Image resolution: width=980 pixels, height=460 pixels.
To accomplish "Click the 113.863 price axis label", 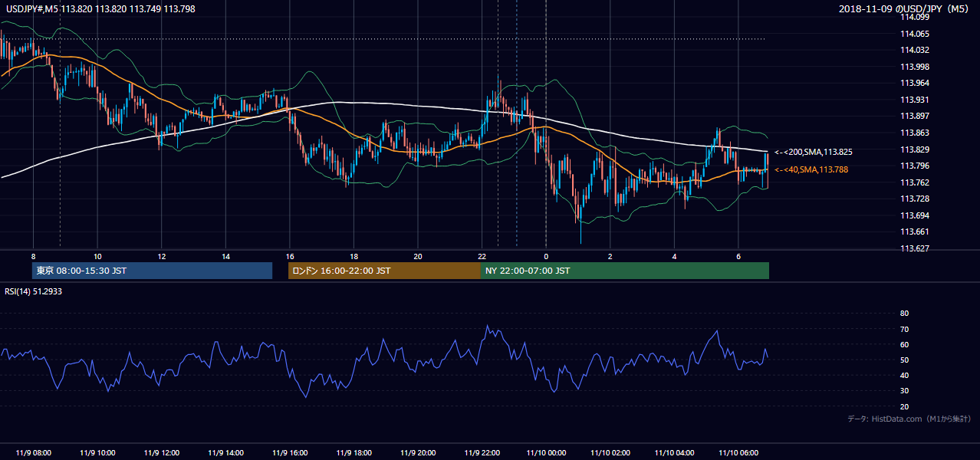I will [915, 133].
